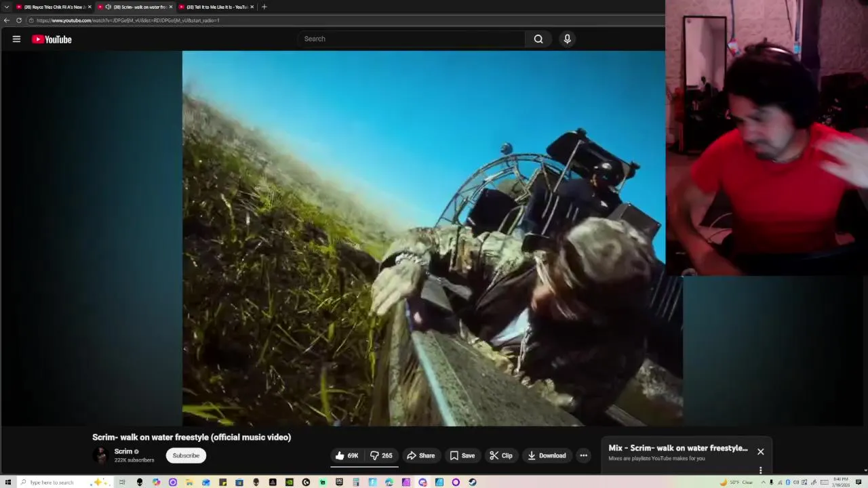Open the YouTube hamburger guide menu
Screen dimensions: 868x488
16,39
